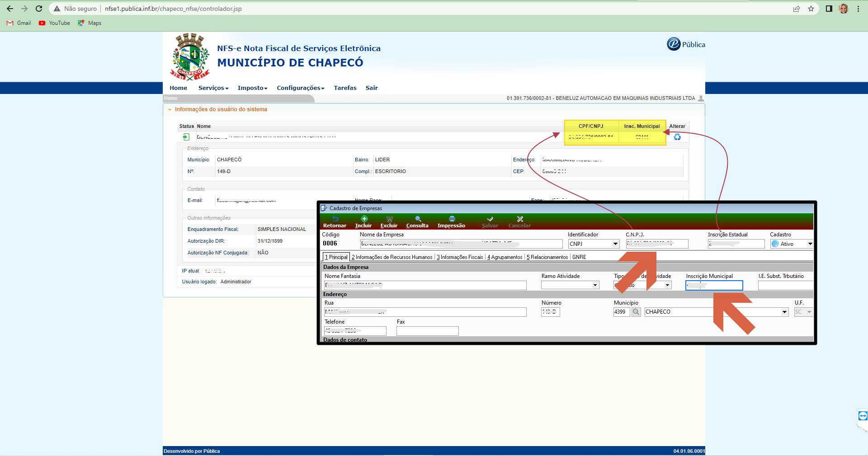The height and width of the screenshot is (456, 868).
Task: Click Salvar in Cadastro de Empresas toolbar
Action: coord(490,222)
